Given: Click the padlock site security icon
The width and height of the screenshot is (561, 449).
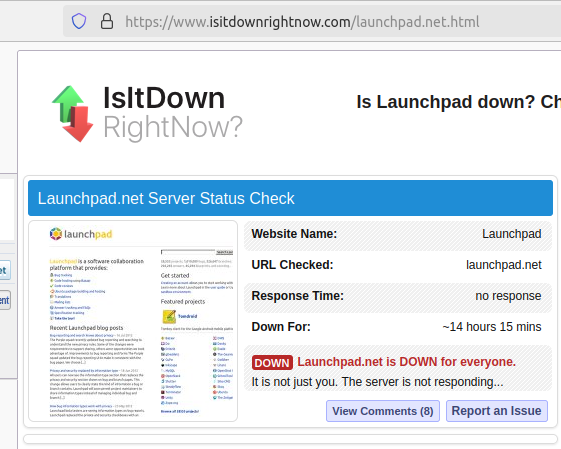Looking at the screenshot, I should pyautogui.click(x=107, y=21).
